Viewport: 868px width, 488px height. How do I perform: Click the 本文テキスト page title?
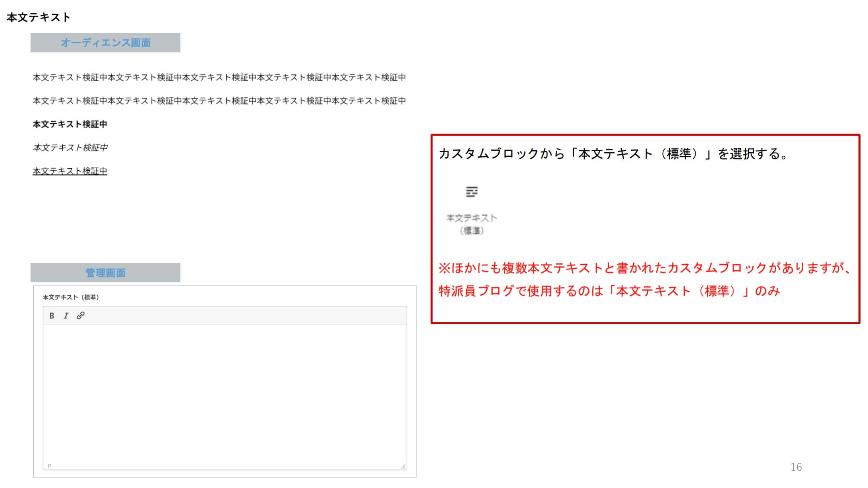click(39, 17)
